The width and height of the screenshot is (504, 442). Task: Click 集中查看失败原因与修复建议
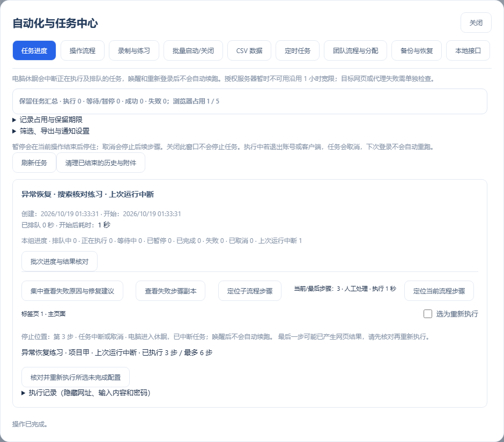click(72, 291)
